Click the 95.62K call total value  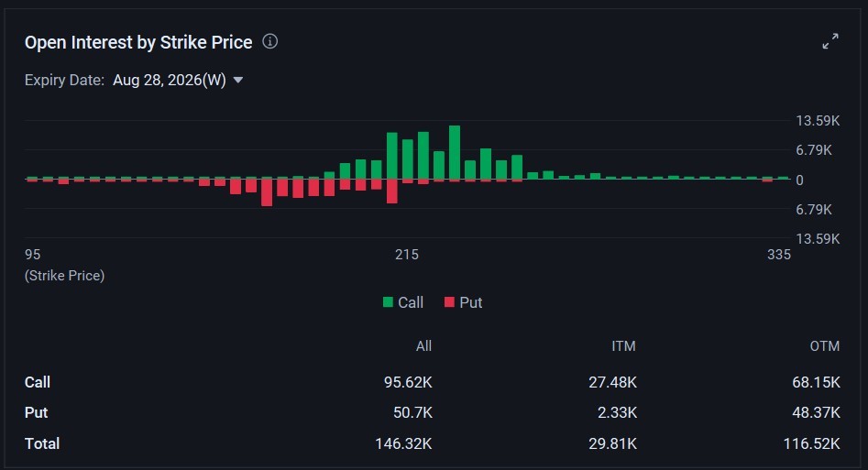408,382
